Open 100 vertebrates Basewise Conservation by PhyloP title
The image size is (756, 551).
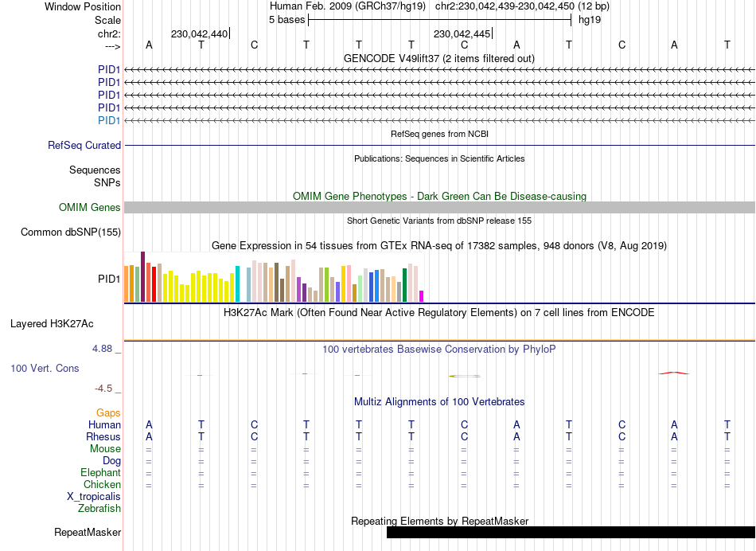(x=438, y=349)
